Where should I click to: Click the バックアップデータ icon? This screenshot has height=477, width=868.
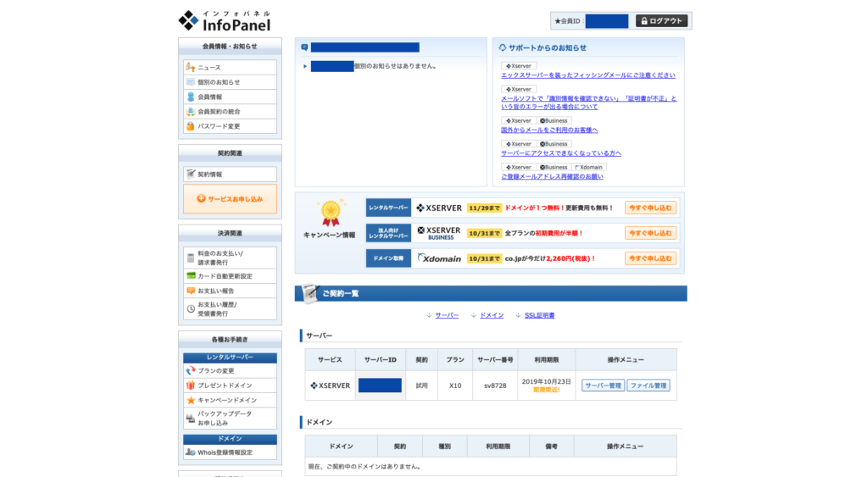[191, 419]
